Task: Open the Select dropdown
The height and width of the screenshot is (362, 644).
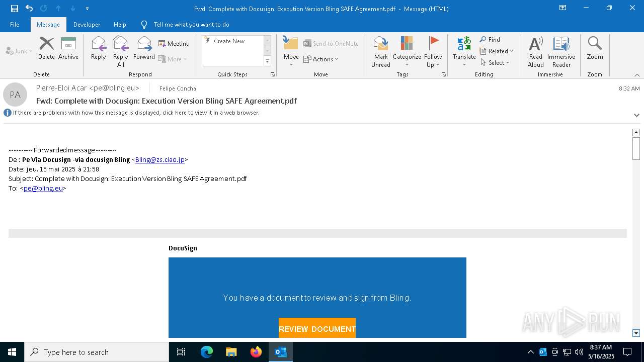Action: click(495, 62)
